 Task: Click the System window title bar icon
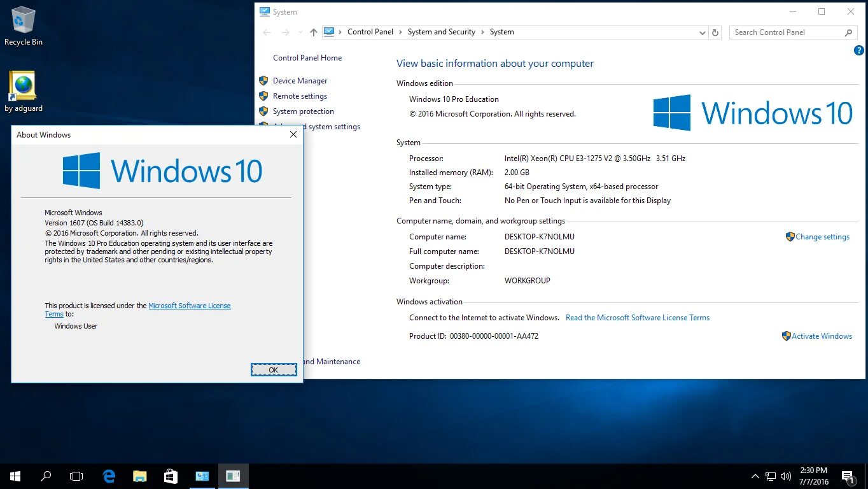(265, 11)
